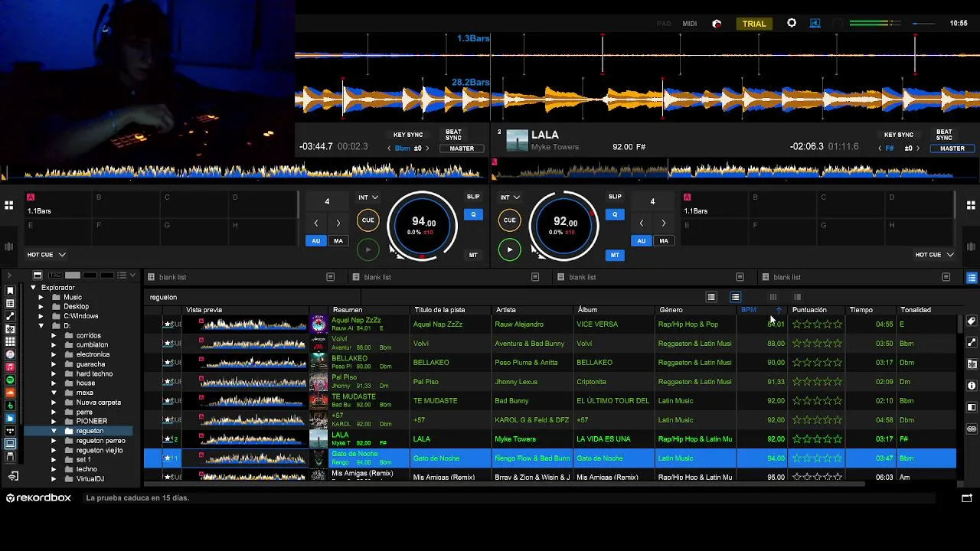Open the bookmark icon at sidebar top
The width and height of the screenshot is (980, 551).
pos(10,291)
